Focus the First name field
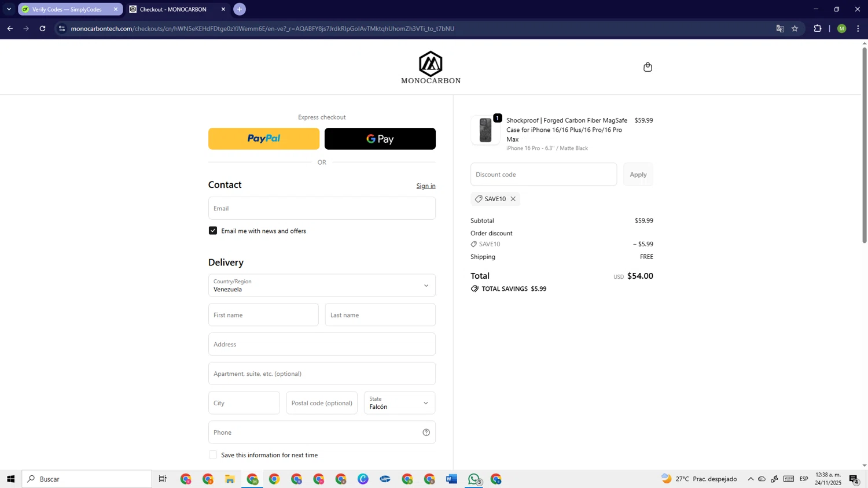This screenshot has width=868, height=488. coord(263,315)
